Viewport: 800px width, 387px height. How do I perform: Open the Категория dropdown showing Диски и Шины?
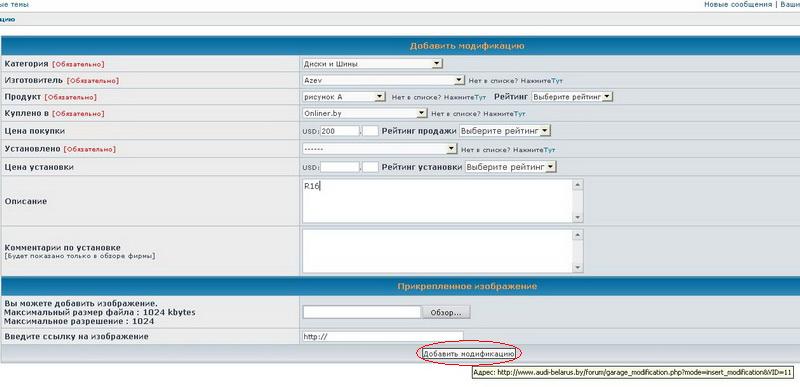coord(372,64)
